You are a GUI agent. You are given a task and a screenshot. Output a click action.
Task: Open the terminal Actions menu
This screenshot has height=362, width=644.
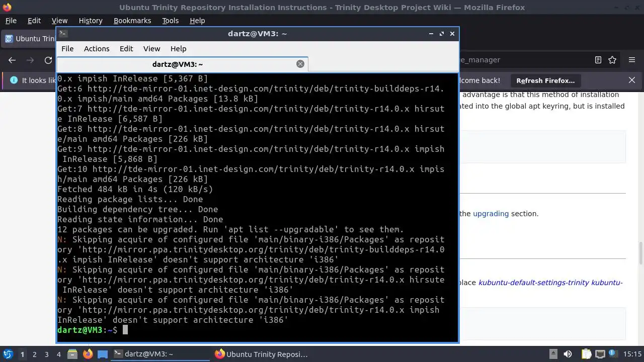[97, 49]
